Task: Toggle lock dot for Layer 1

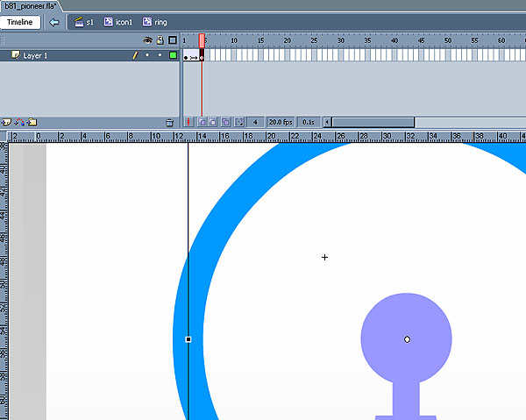Action: click(x=160, y=55)
